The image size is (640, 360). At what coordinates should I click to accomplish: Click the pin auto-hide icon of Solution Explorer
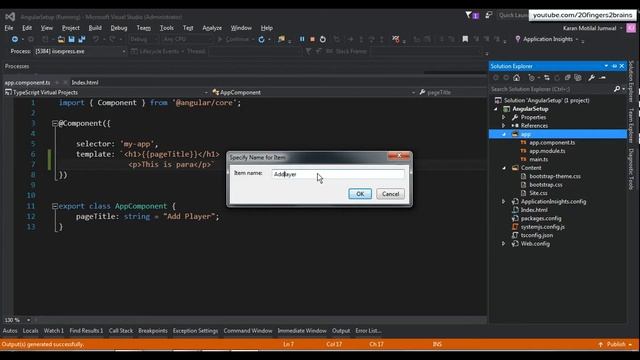coord(614,66)
